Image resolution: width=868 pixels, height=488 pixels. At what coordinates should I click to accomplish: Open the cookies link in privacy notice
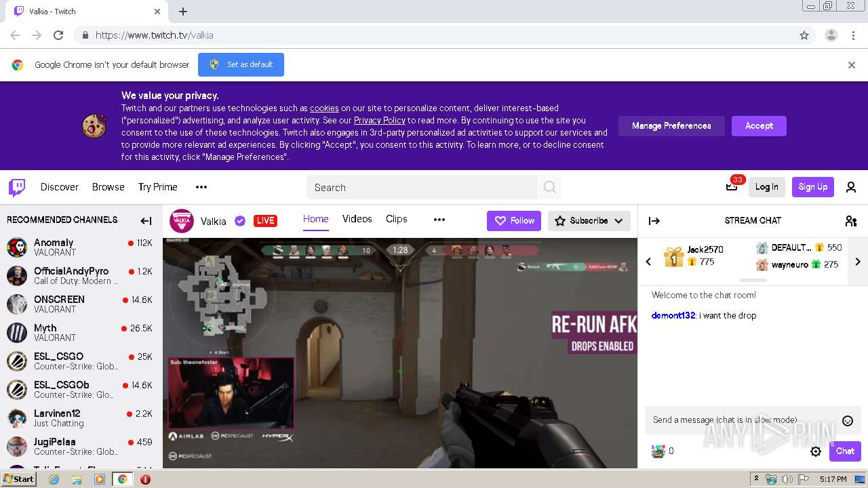[x=324, y=108]
